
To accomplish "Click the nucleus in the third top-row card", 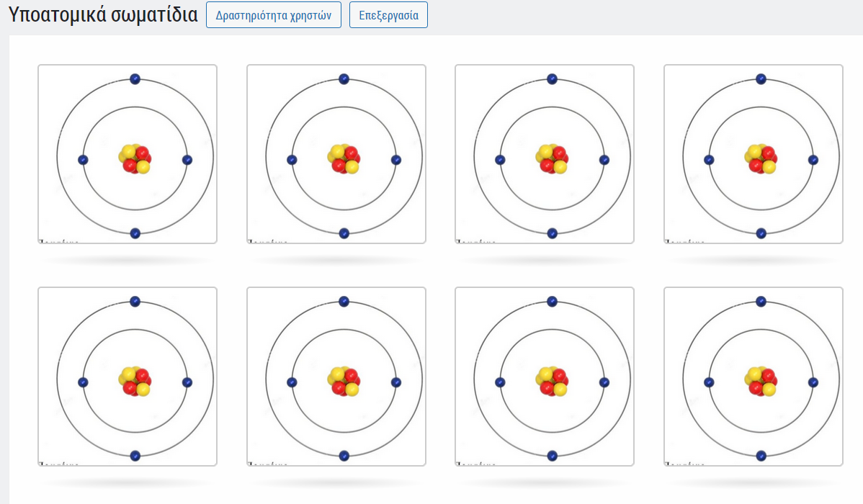I will pos(553,159).
